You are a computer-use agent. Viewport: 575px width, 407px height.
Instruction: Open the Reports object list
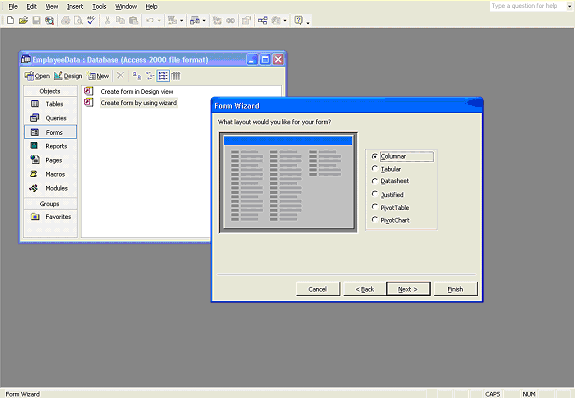(50, 146)
